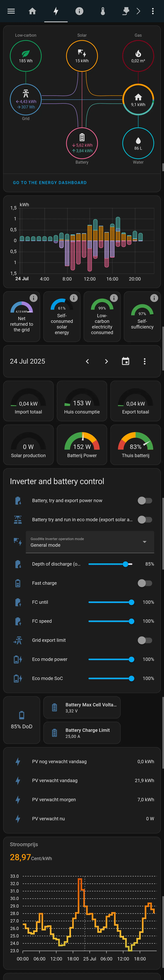Image resolution: width=164 pixels, height=980 pixels.
Task: Toggle the Fast charge switch
Action: point(145,583)
